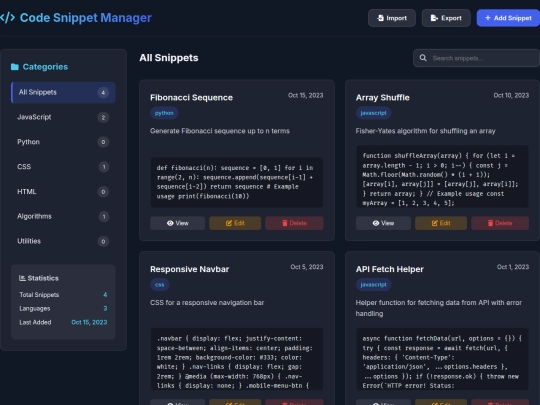Click the Add Snippet button
Image resolution: width=540 pixels, height=405 pixels.
coord(508,18)
